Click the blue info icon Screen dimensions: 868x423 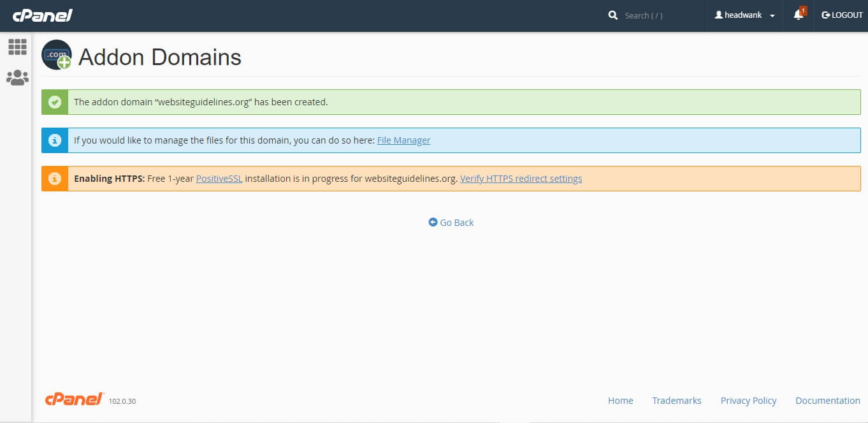pos(55,140)
